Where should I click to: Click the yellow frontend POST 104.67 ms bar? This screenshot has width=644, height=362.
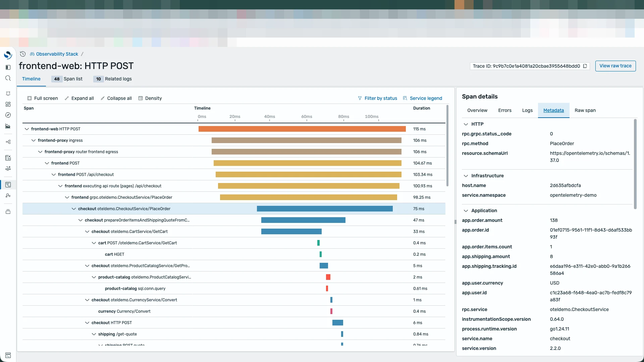(307, 163)
